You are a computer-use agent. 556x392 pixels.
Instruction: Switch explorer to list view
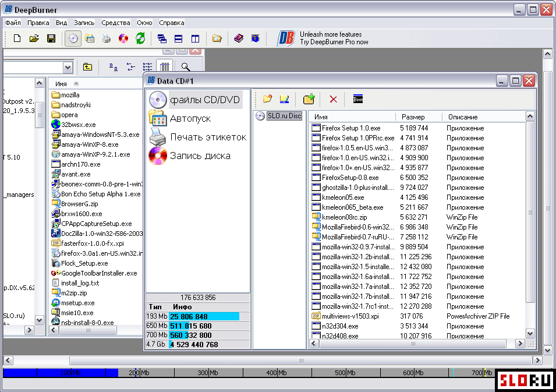click(x=147, y=67)
